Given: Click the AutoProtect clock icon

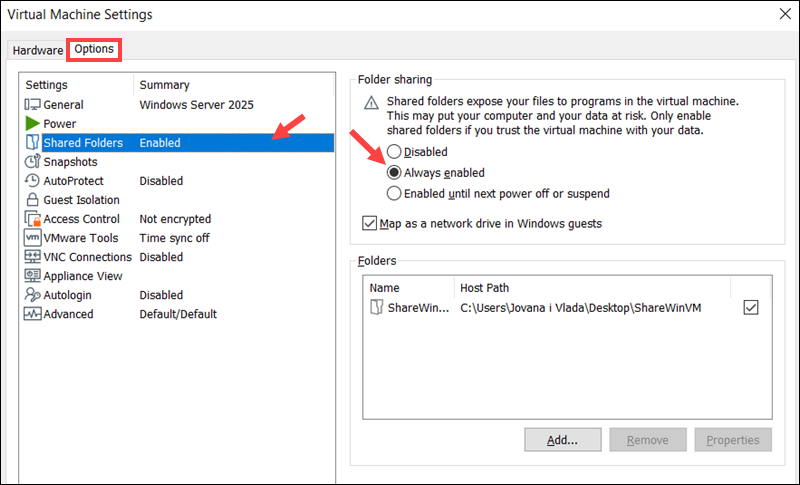Looking at the screenshot, I should pos(32,181).
